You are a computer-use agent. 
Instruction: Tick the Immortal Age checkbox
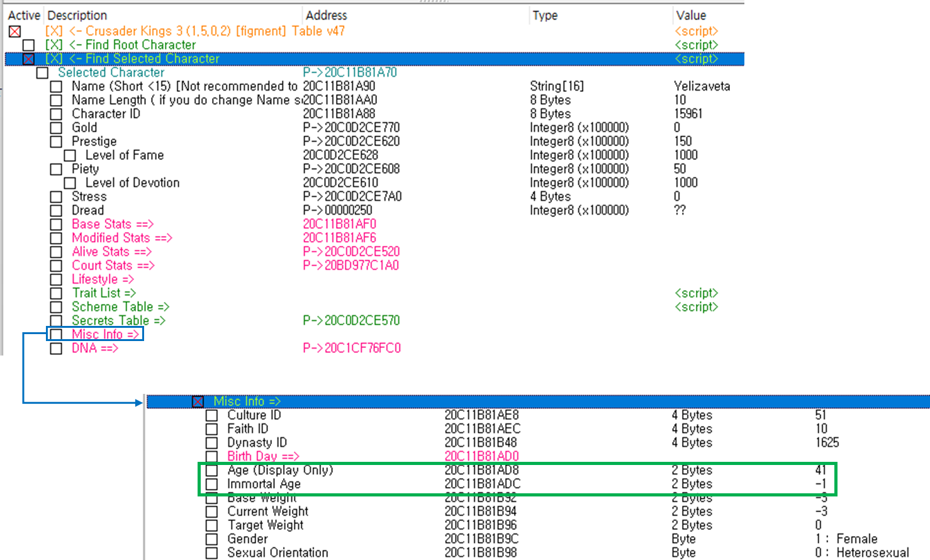tap(211, 484)
